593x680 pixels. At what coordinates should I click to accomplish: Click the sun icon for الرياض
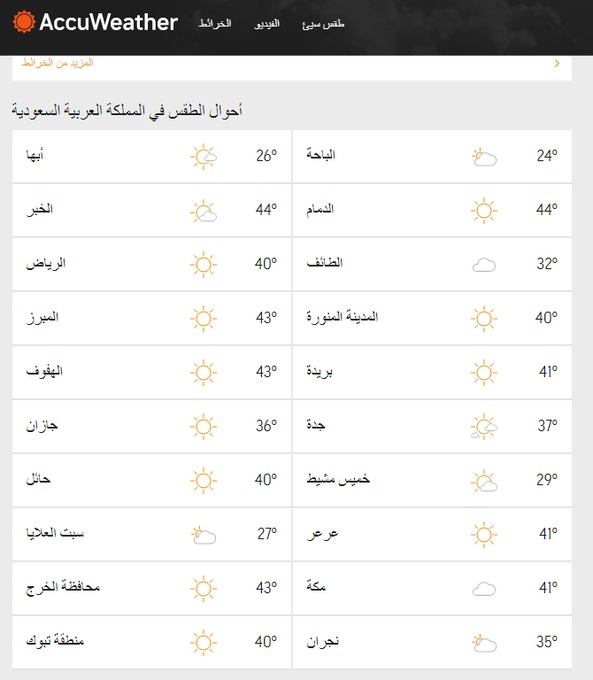pyautogui.click(x=203, y=265)
